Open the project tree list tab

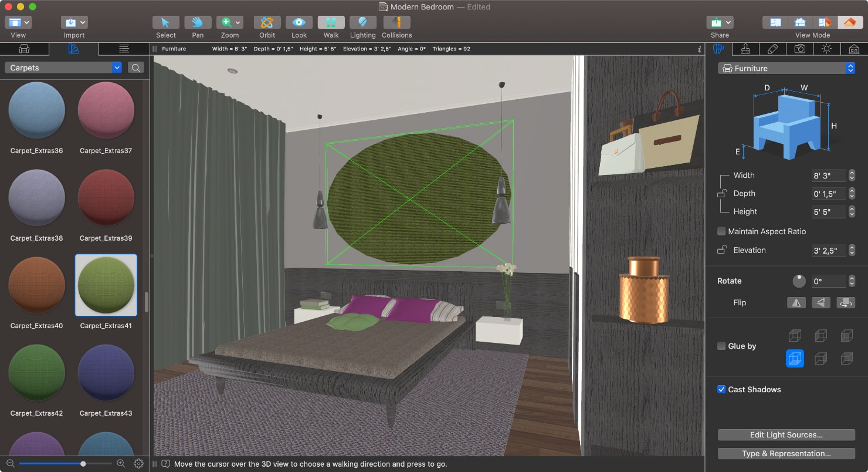pos(124,49)
